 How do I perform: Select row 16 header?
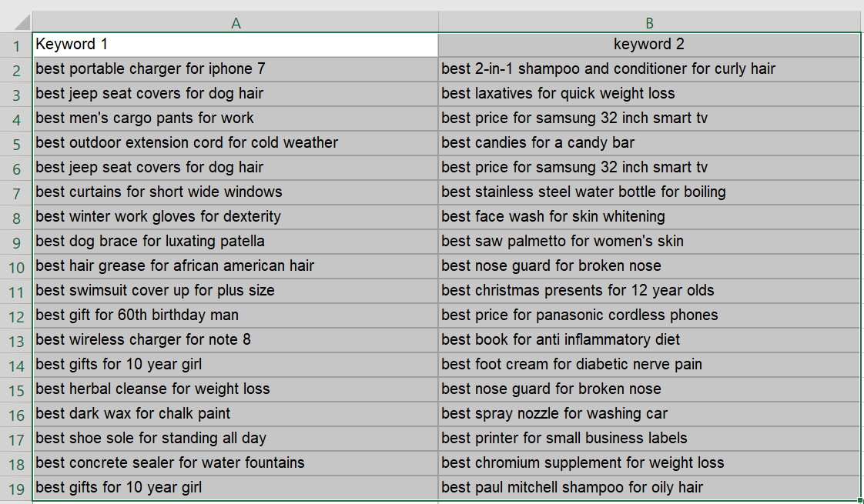coord(16,414)
